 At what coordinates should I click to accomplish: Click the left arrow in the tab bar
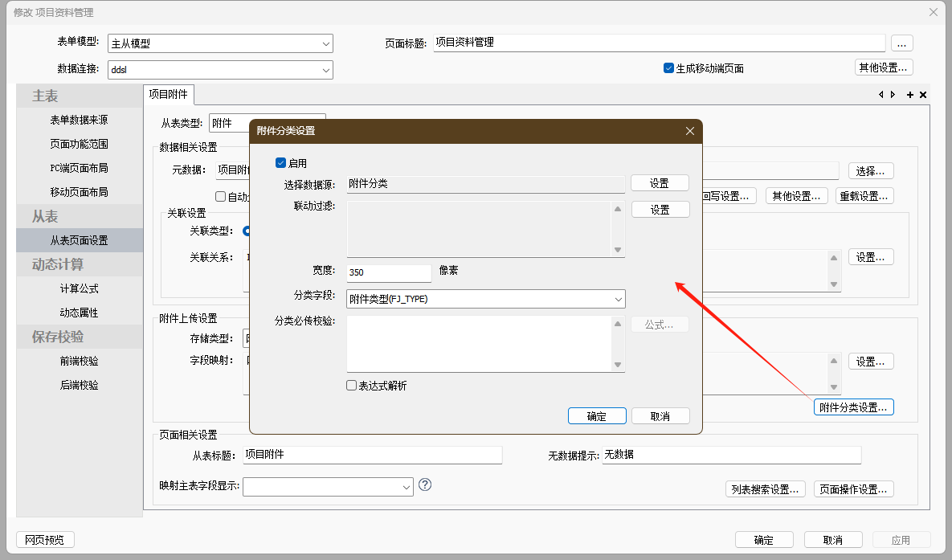click(x=881, y=95)
